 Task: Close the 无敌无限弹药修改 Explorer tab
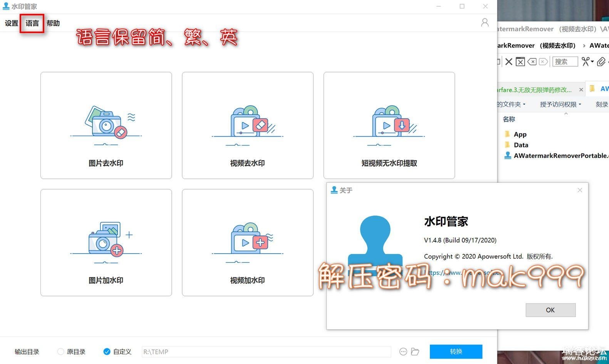click(x=581, y=90)
